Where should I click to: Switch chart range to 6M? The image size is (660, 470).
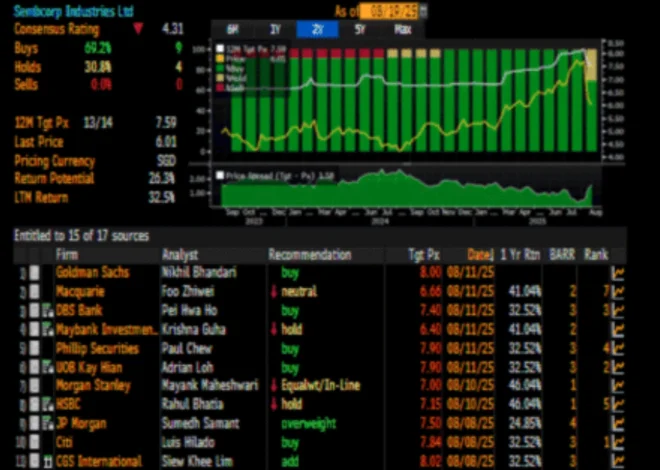coord(232,30)
